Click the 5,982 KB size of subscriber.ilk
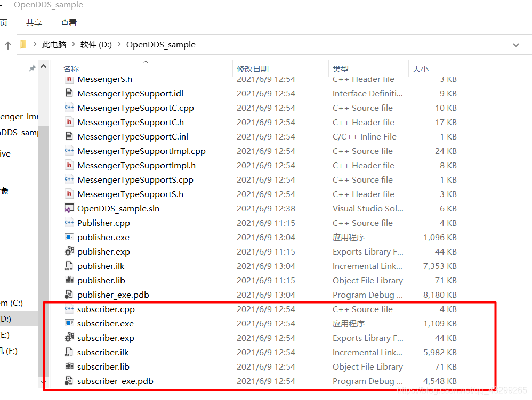The image size is (532, 400). (440, 352)
